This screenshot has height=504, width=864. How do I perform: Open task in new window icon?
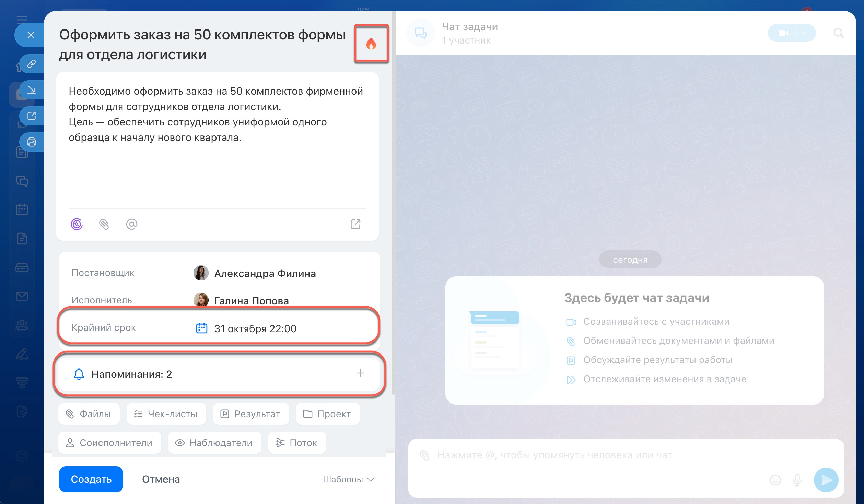point(32,116)
